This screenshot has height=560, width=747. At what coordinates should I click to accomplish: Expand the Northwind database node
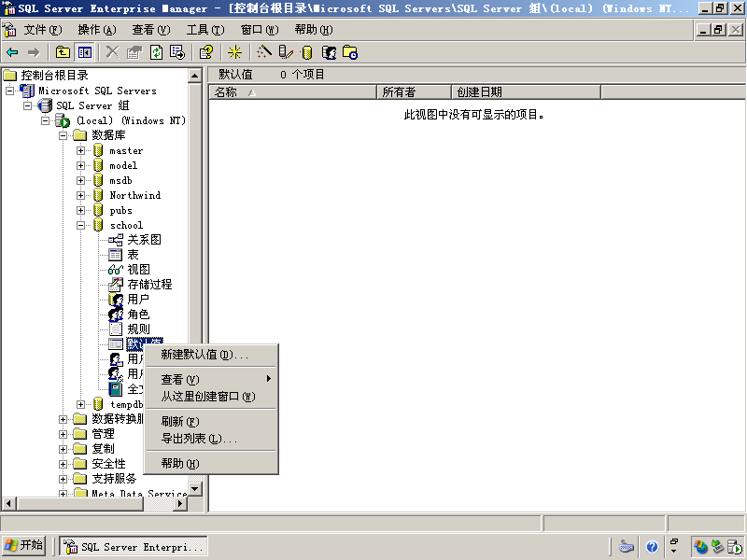(x=80, y=195)
